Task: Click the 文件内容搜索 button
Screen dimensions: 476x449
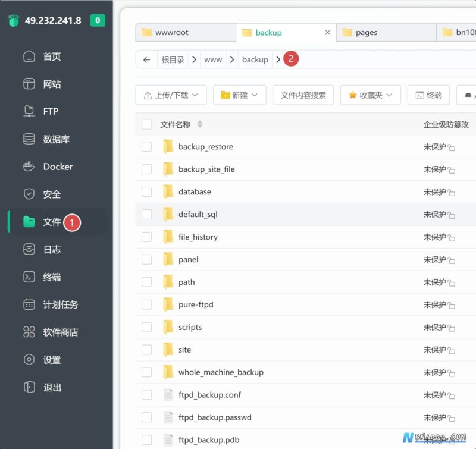Action: coord(303,95)
